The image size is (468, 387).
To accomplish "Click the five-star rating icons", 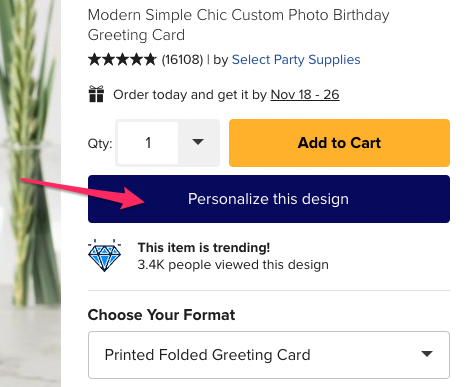I will (x=122, y=60).
